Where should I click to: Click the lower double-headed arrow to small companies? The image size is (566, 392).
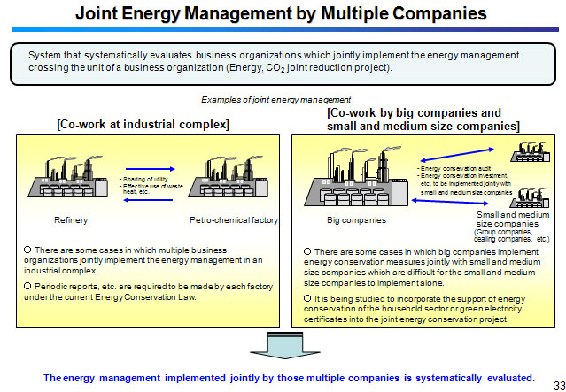tap(450, 202)
